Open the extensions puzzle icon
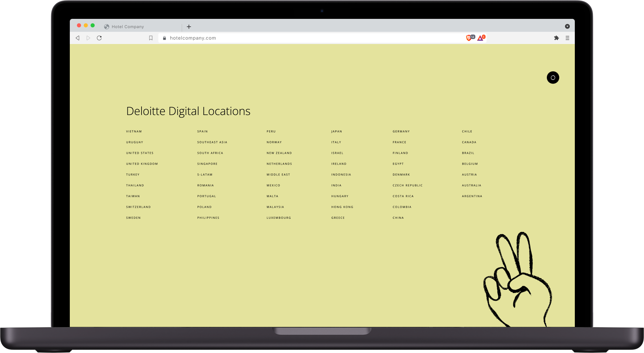The image size is (644, 353). 557,38
